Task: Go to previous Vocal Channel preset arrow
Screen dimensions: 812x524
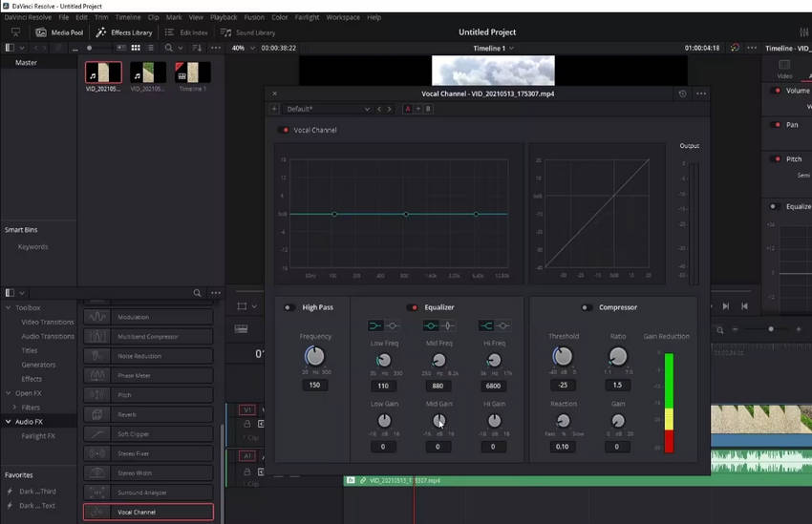Action: click(x=379, y=109)
